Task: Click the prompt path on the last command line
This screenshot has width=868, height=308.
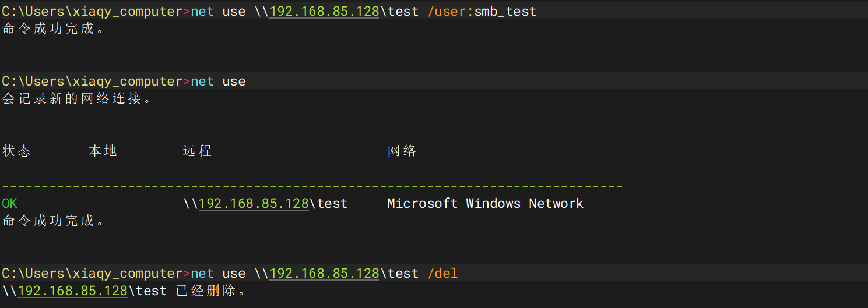Action: tap(92, 273)
